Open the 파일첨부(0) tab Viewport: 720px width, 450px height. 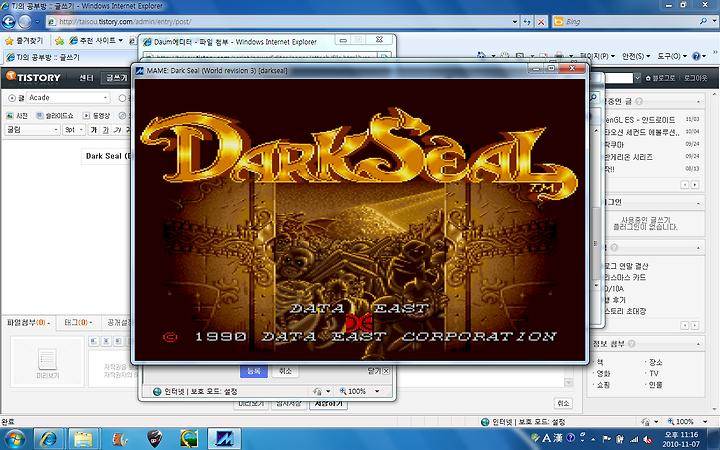[28, 323]
